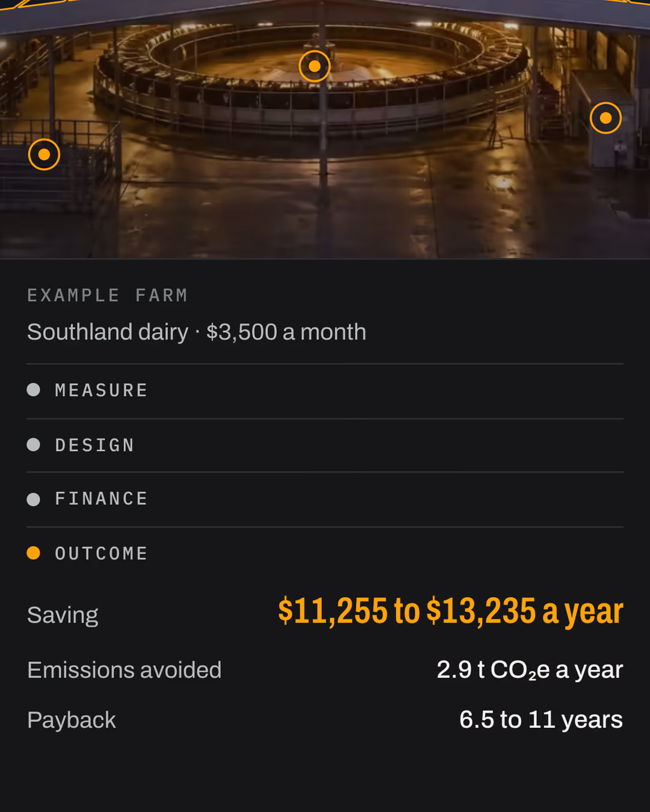This screenshot has width=650, height=812.
Task: Click the Saving row label
Action: point(63,615)
